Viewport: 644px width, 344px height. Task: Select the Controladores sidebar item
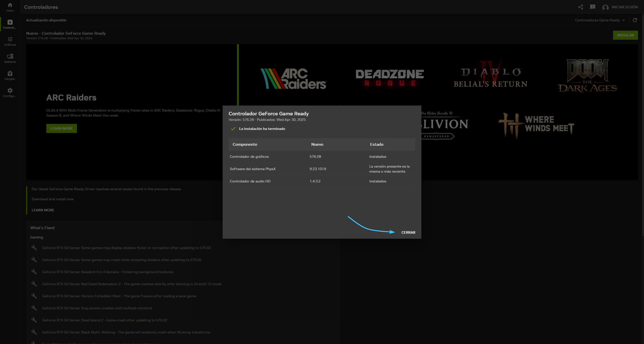click(10, 24)
